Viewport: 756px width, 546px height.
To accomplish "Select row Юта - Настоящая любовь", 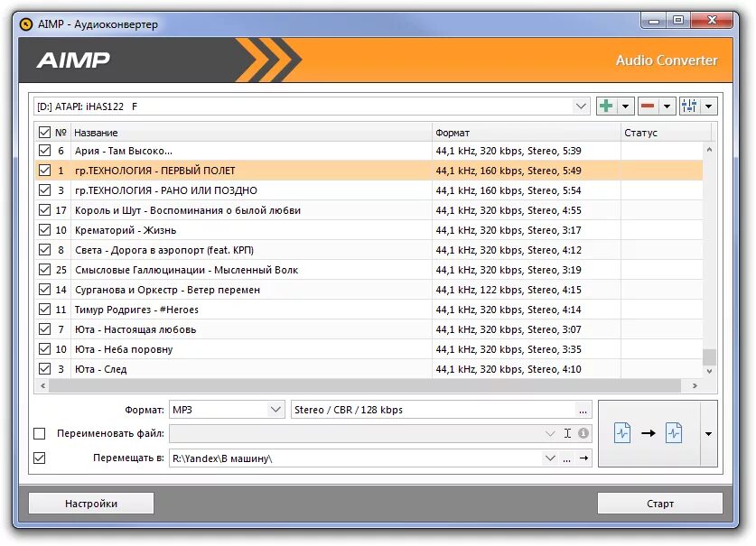I will pos(369,329).
